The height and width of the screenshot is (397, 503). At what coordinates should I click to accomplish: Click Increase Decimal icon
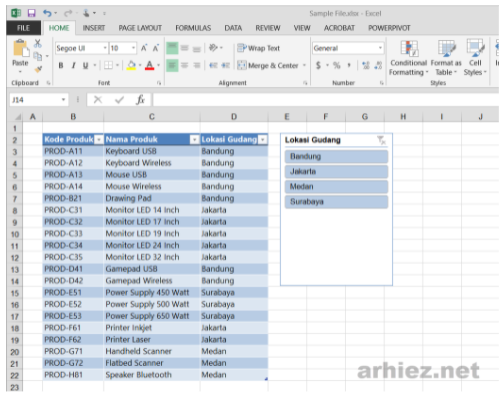pyautogui.click(x=366, y=65)
